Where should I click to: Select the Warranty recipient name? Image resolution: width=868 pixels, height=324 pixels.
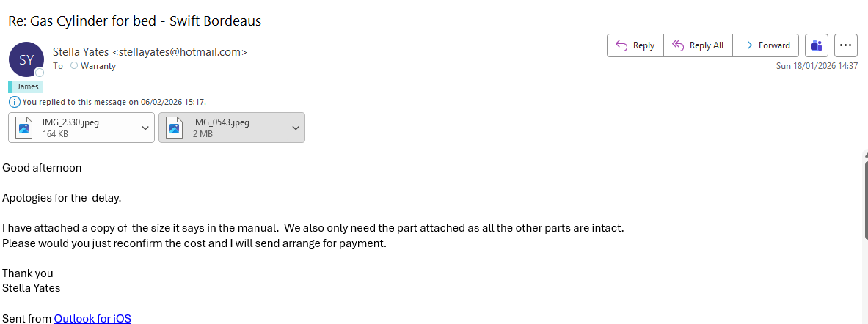(98, 66)
